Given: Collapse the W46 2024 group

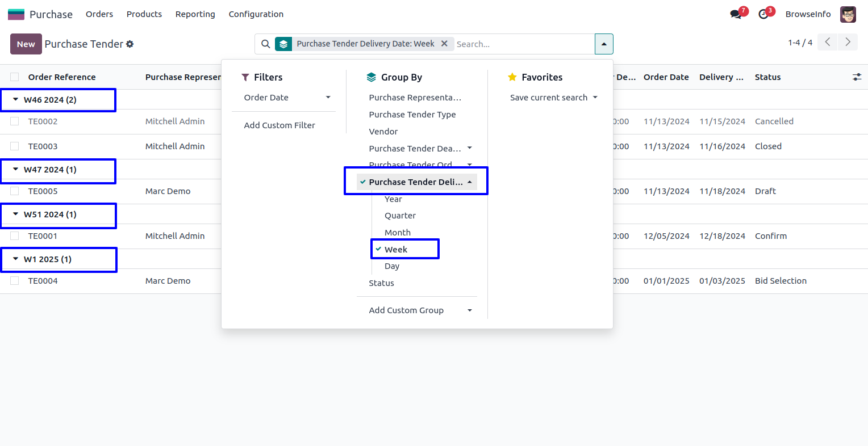Looking at the screenshot, I should click(x=50, y=100).
